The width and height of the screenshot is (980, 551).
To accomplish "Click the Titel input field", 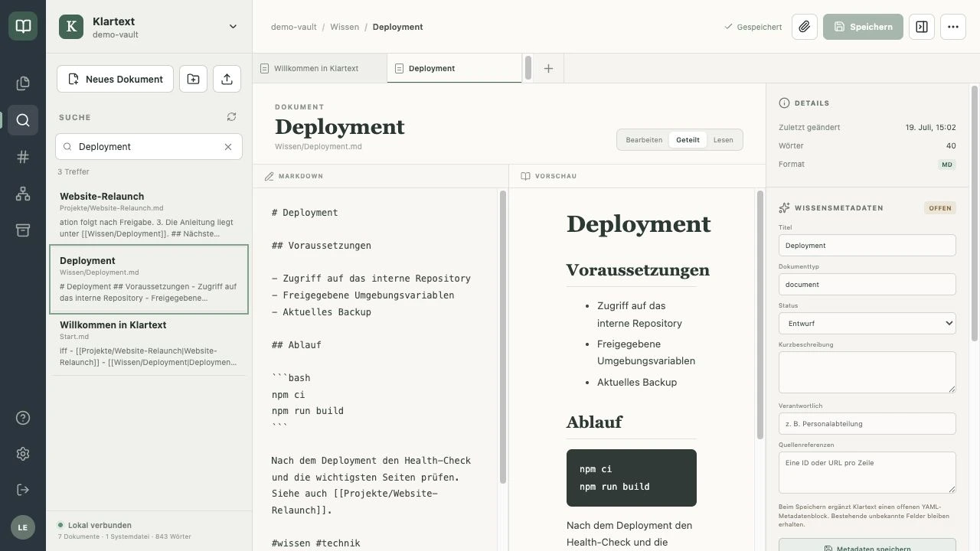I will click(x=867, y=246).
